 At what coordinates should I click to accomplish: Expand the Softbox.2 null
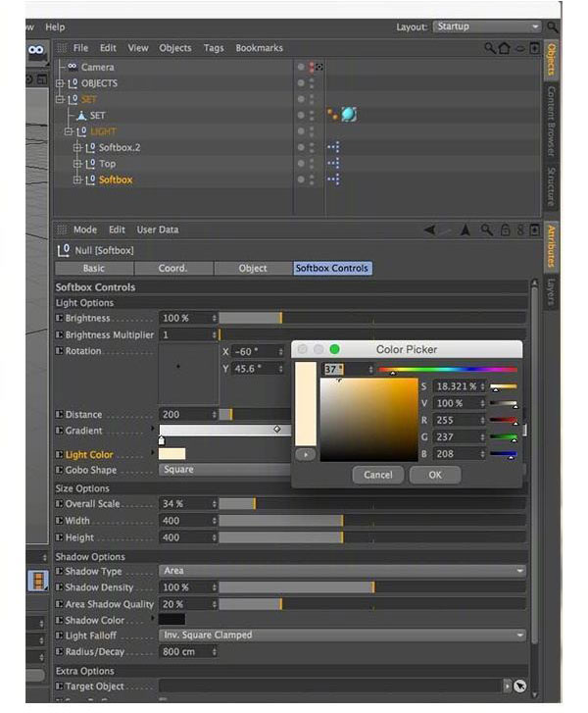(77, 147)
